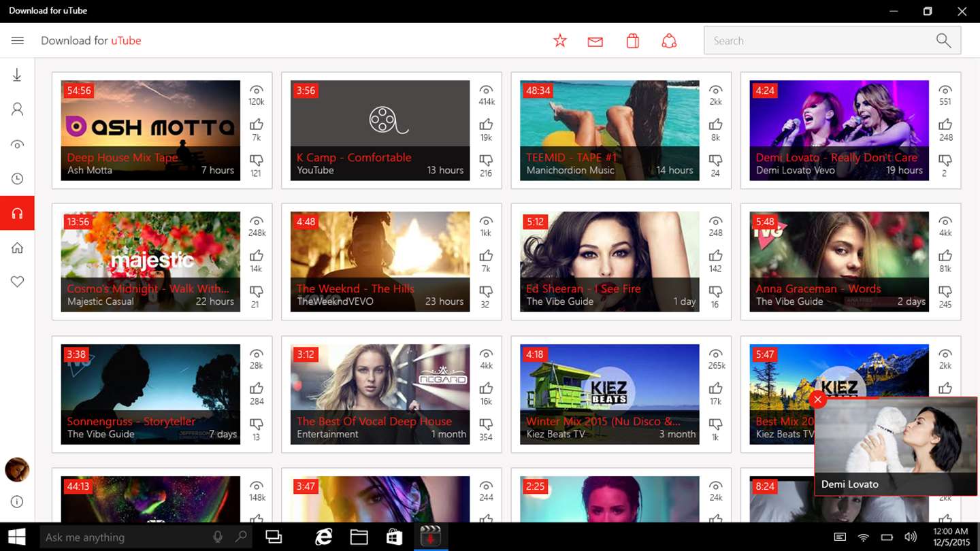The height and width of the screenshot is (551, 980).
Task: Open the info icon in sidebar
Action: [17, 502]
